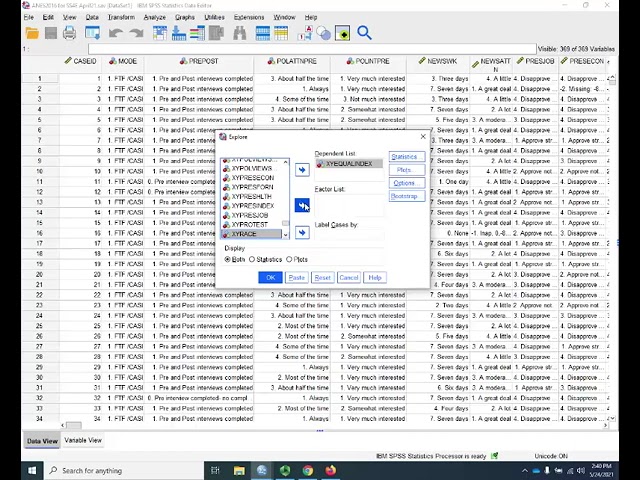The width and height of the screenshot is (640, 480).
Task: Click data grid horizontal scroll-right arrow
Action: click(x=605, y=425)
